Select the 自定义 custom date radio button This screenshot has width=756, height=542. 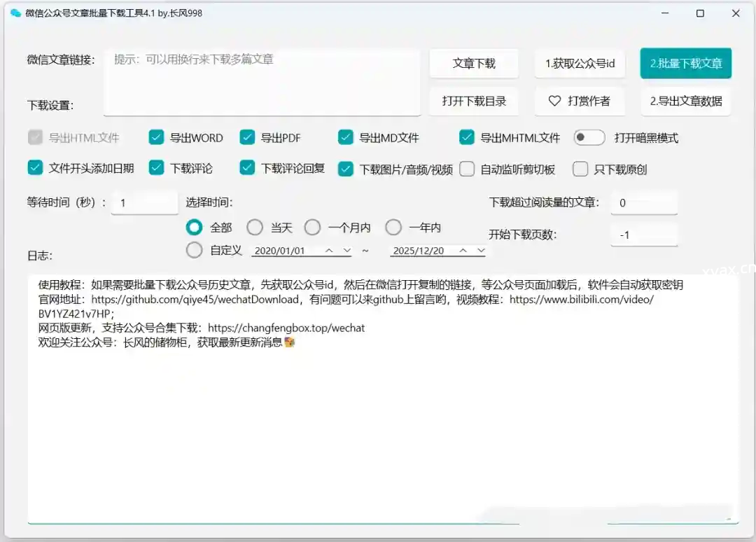194,250
